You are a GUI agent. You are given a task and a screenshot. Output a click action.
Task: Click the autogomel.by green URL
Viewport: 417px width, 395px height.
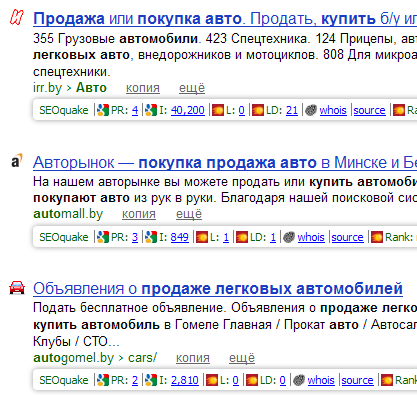(73, 358)
